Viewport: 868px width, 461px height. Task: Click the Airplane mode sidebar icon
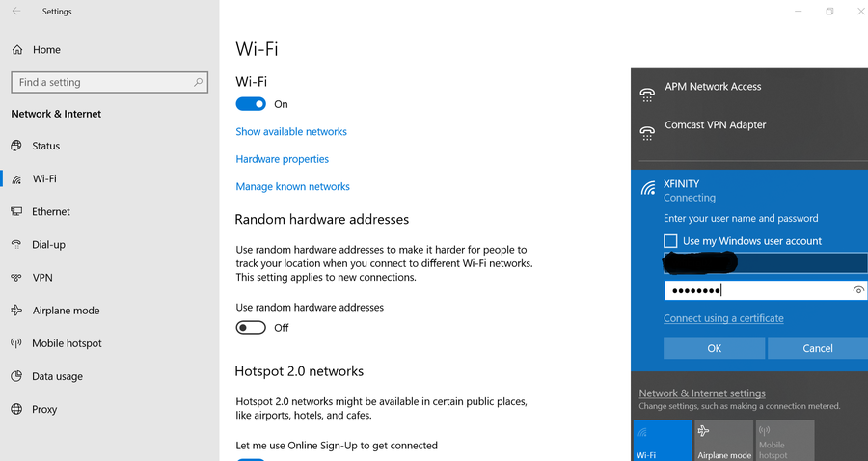coord(16,311)
